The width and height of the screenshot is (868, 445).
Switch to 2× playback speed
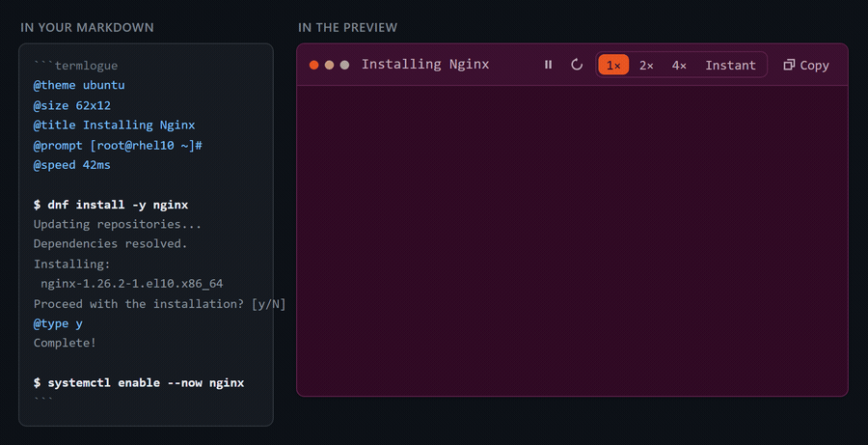(x=646, y=65)
